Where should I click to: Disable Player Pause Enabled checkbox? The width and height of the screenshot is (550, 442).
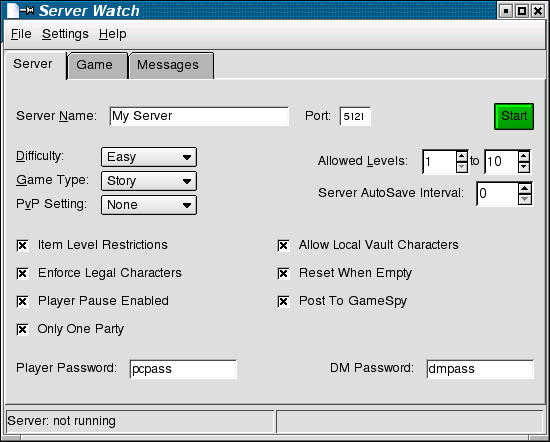click(22, 301)
